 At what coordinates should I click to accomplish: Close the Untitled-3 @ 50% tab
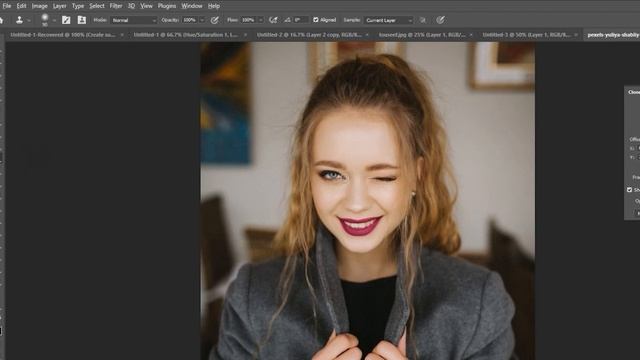coord(576,35)
